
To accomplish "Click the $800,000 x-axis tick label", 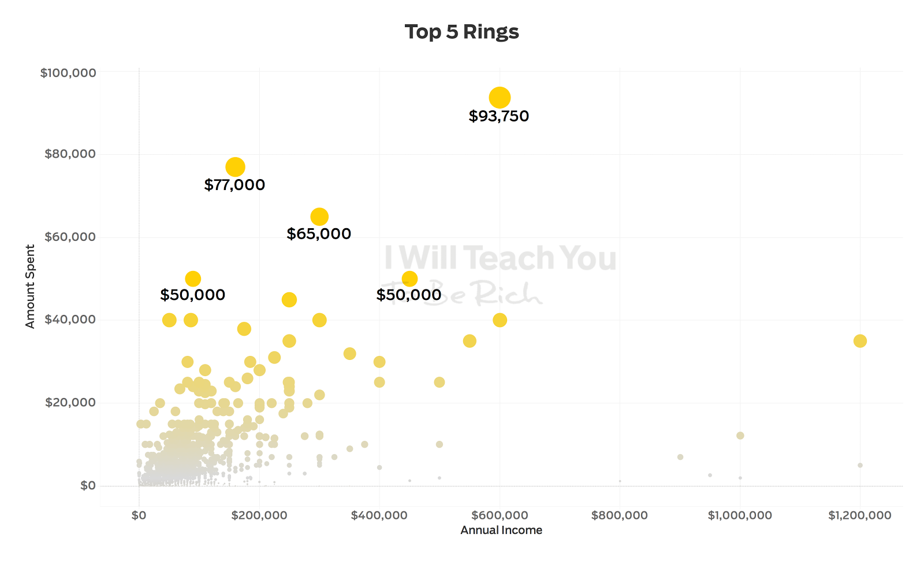I will (x=619, y=515).
